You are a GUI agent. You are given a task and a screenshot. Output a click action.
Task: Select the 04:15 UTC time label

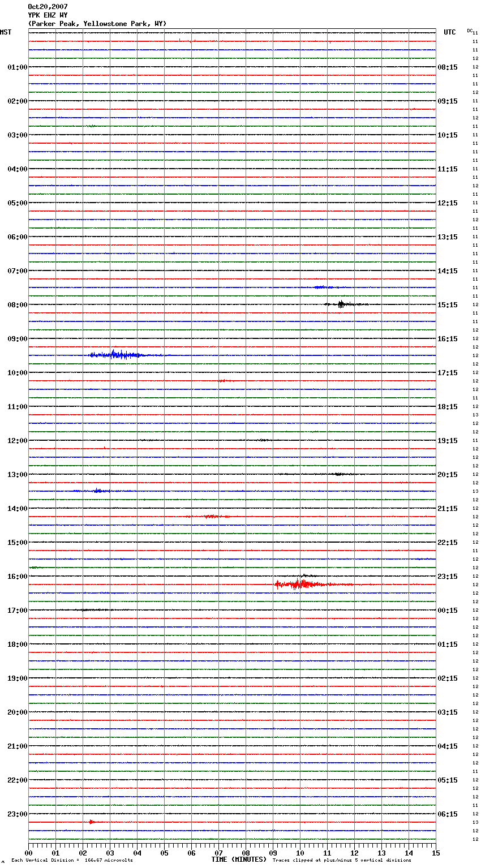(448, 746)
